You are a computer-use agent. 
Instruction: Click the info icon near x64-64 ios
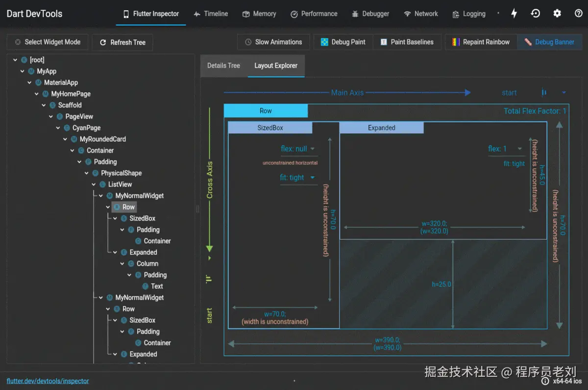coord(545,381)
